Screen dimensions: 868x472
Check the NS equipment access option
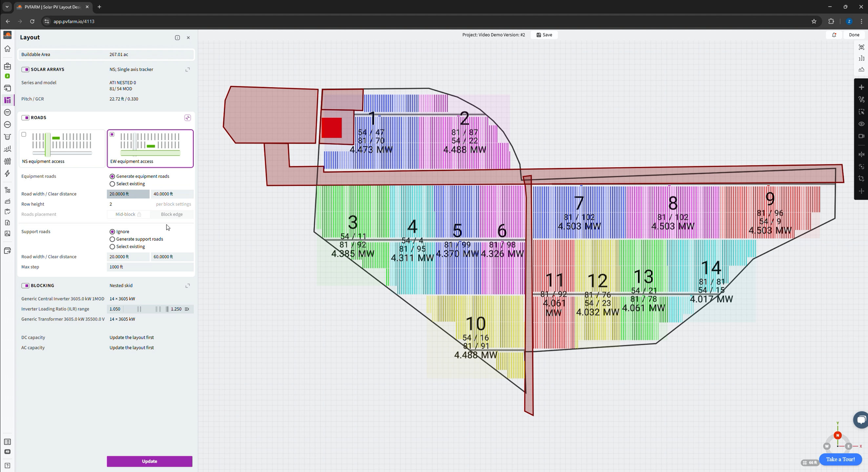click(24, 134)
